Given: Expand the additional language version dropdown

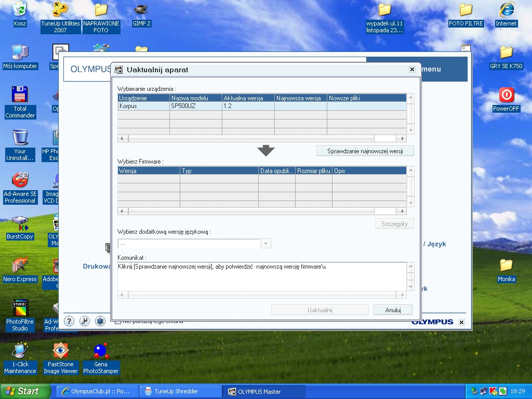Looking at the screenshot, I should click(266, 243).
